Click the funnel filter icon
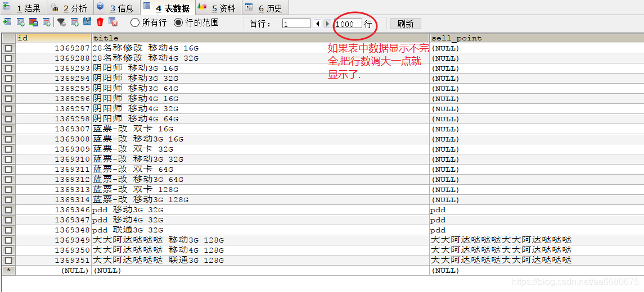The width and height of the screenshot is (644, 292). (x=61, y=22)
